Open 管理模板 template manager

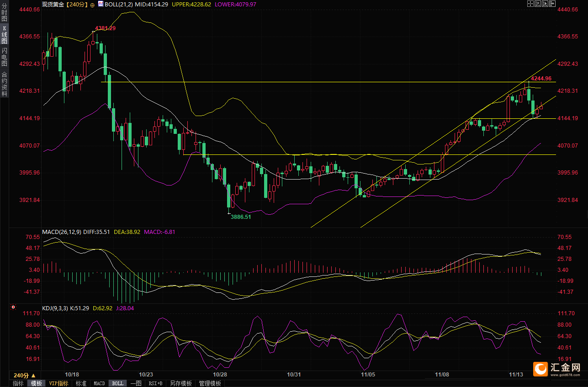210,383
